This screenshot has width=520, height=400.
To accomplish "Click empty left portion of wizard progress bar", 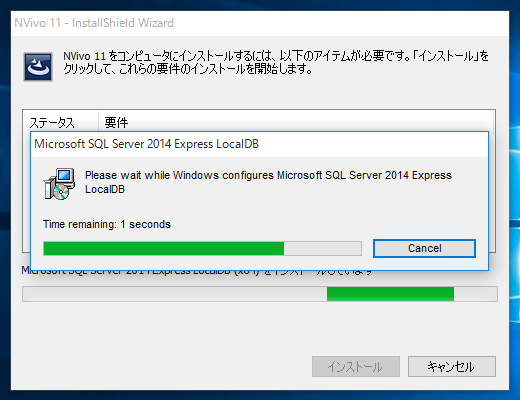I will coord(175,294).
